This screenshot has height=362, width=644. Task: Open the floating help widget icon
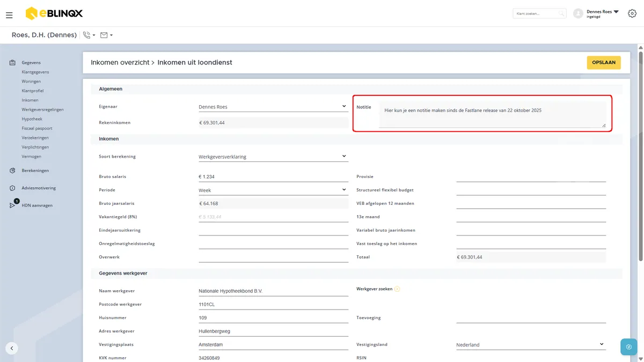628,346
